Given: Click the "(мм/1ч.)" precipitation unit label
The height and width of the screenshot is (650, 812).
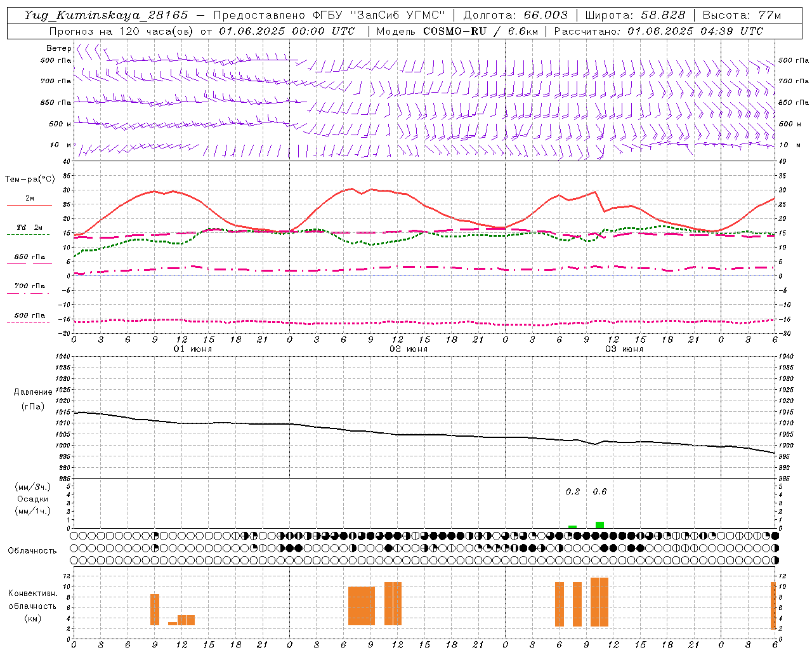Looking at the screenshot, I should (x=33, y=511).
